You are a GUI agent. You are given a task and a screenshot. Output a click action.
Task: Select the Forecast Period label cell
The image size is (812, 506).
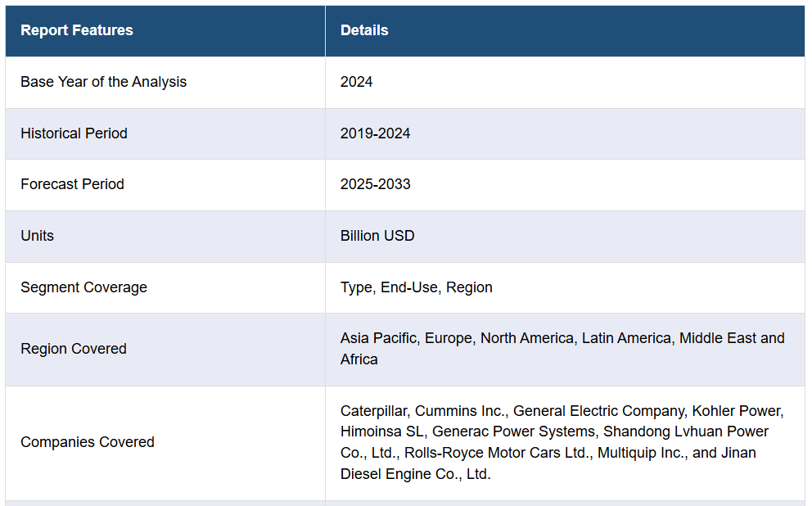(165, 185)
